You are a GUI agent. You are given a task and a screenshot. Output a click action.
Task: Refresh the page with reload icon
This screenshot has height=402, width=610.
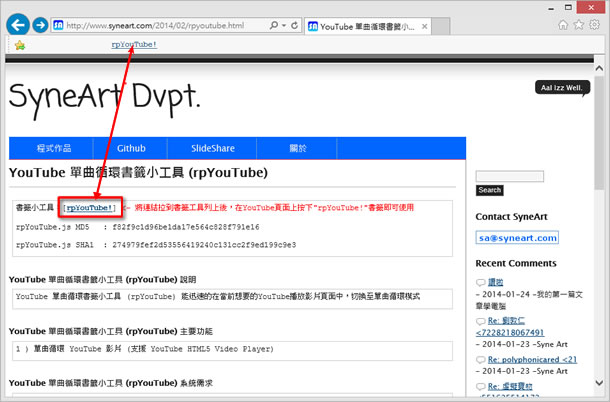[x=294, y=25]
